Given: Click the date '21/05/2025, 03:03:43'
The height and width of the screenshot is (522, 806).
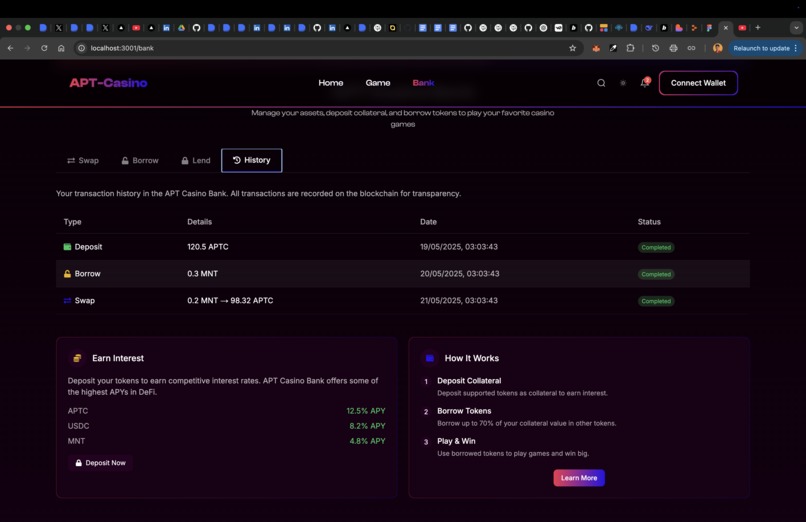Looking at the screenshot, I should point(459,301).
